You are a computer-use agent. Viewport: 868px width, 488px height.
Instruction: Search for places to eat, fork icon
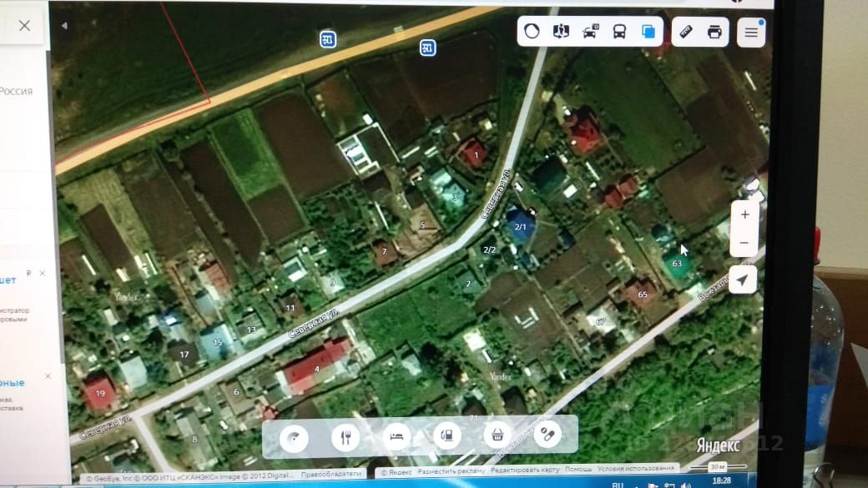[346, 438]
